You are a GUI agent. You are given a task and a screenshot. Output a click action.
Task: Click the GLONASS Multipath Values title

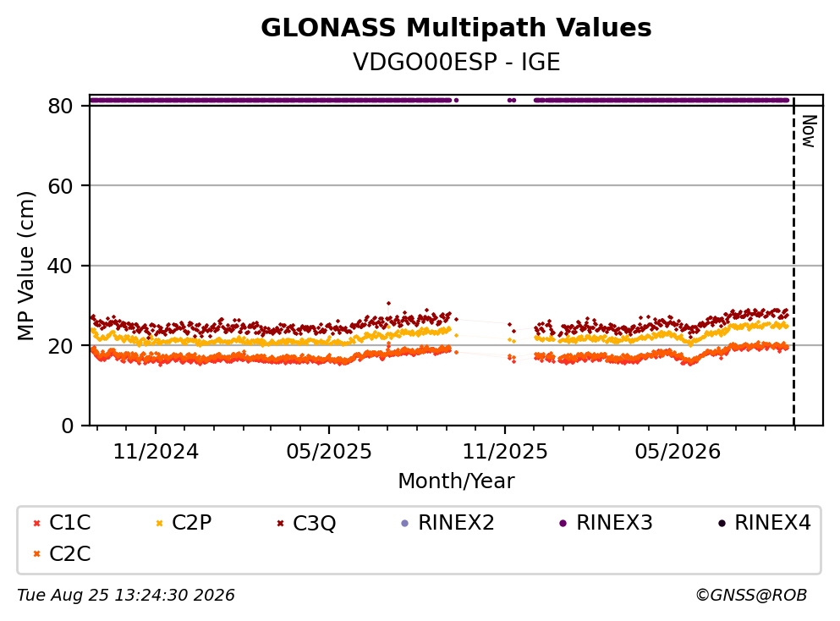456,28
